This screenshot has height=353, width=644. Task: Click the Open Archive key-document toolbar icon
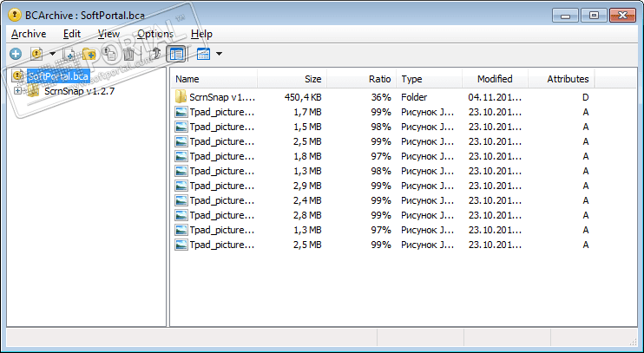coord(37,54)
